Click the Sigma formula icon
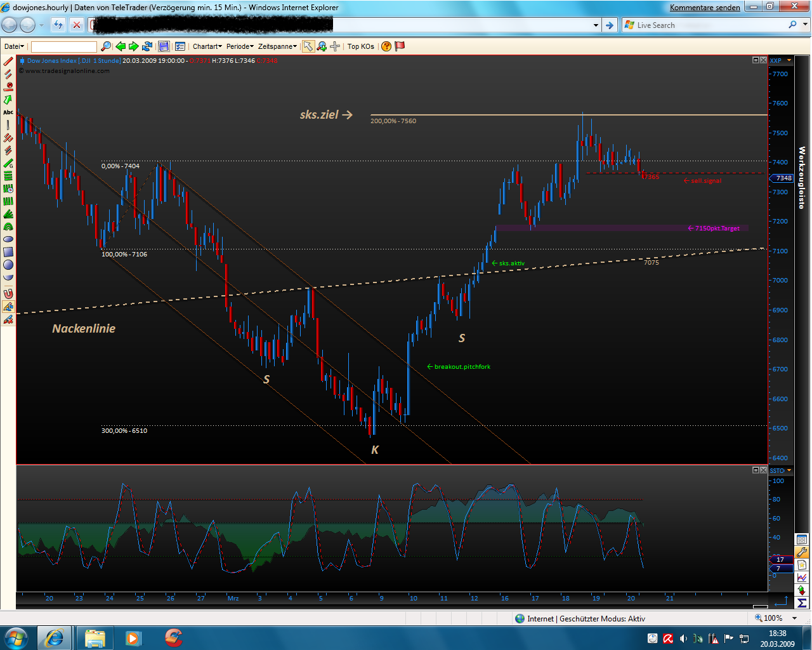The width and height of the screenshot is (812, 650). click(802, 603)
